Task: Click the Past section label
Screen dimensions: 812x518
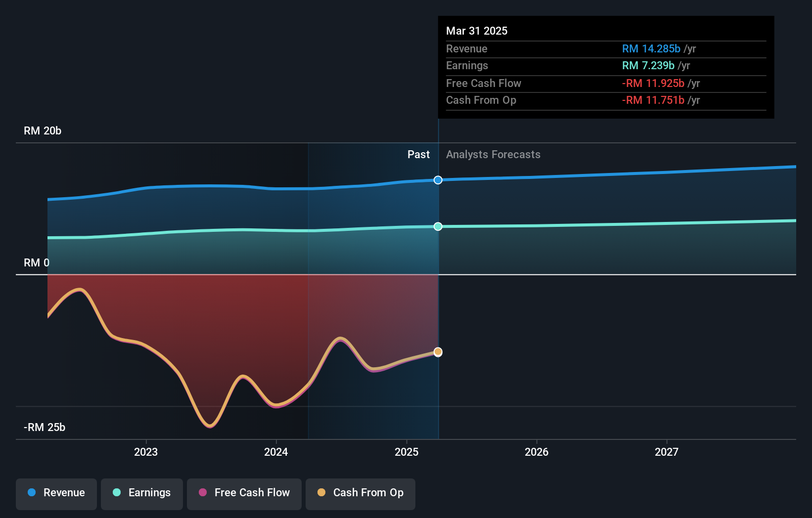Action: 418,154
